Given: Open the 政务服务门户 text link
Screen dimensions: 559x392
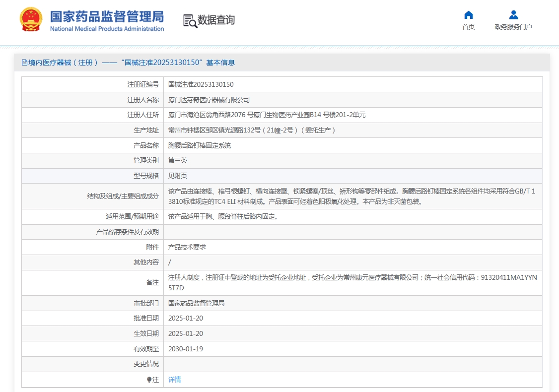Looking at the screenshot, I should 513,27.
